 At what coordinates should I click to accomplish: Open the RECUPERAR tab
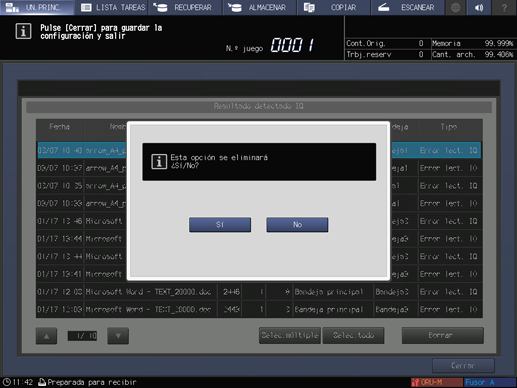pyautogui.click(x=185, y=7)
